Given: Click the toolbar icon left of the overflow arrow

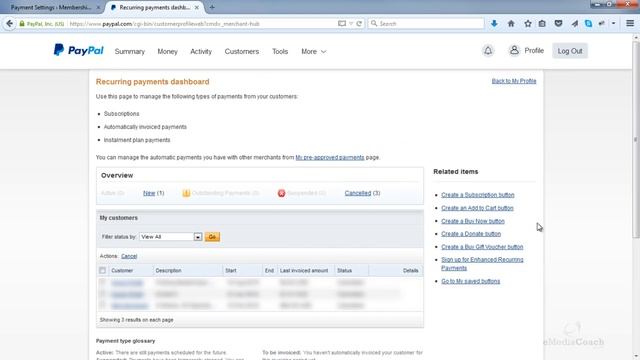Looking at the screenshot, I should pyautogui.click(x=602, y=24).
